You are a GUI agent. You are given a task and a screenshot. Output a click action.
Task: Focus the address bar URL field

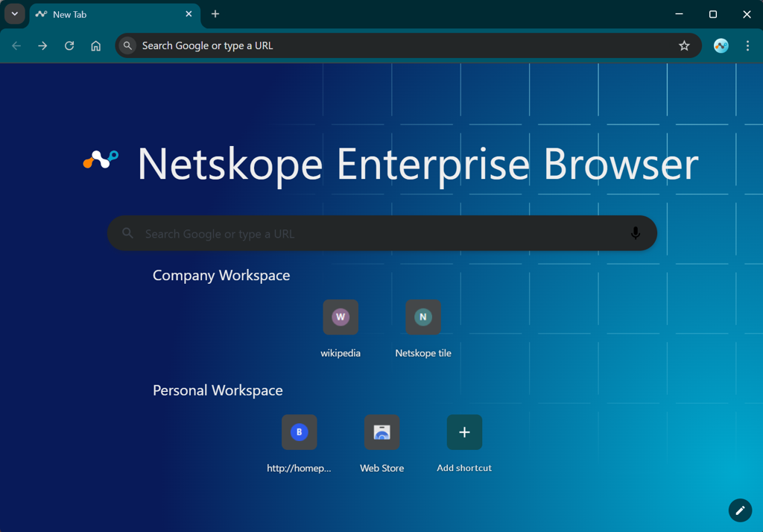point(408,45)
